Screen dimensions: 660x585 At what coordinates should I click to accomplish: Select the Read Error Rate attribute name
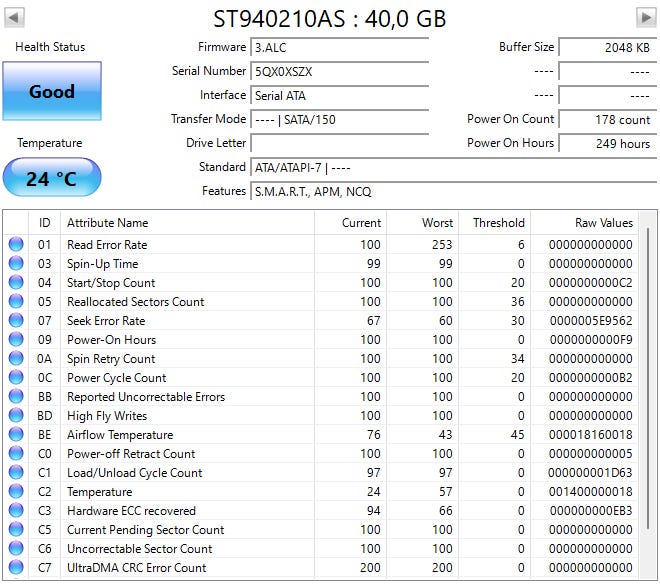[x=107, y=245]
